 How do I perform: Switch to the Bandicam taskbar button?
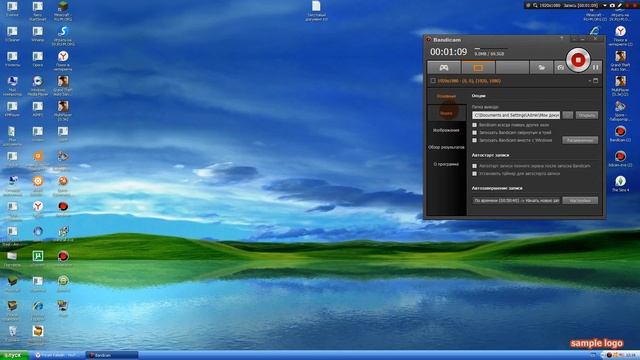[x=112, y=355]
